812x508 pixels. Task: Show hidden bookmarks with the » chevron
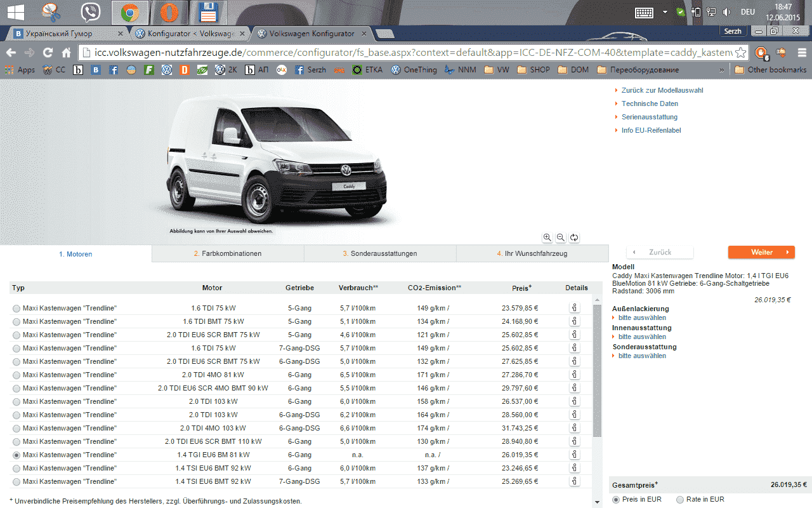click(x=721, y=70)
